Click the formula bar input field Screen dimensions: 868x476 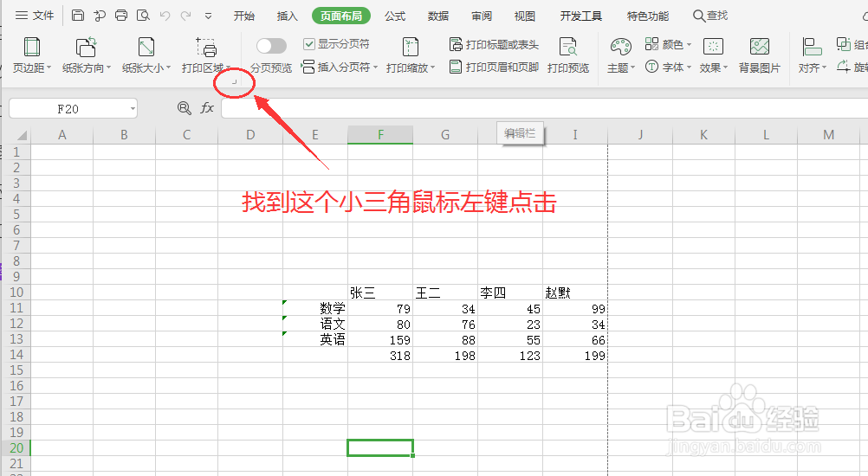coord(545,108)
